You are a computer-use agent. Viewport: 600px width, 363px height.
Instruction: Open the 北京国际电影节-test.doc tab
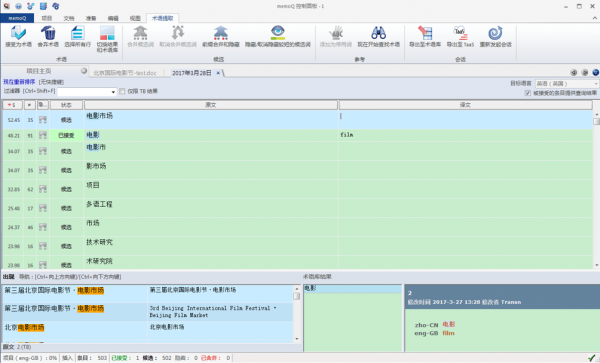tap(125, 73)
